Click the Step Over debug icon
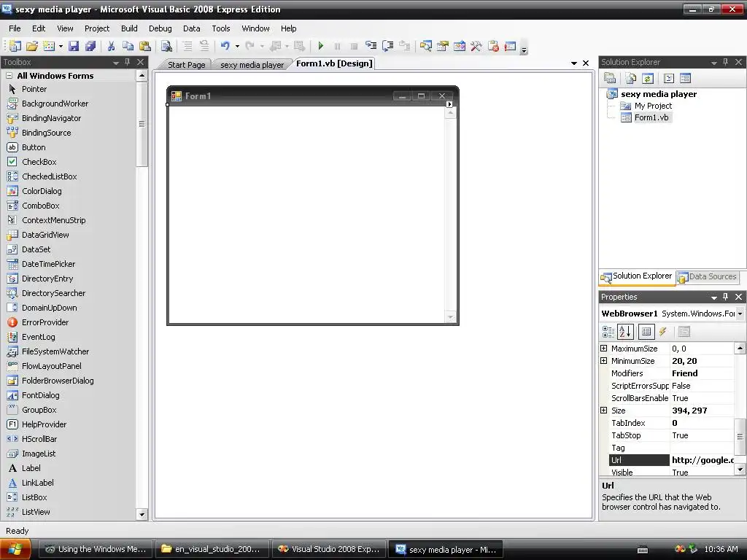747x560 pixels. (388, 46)
